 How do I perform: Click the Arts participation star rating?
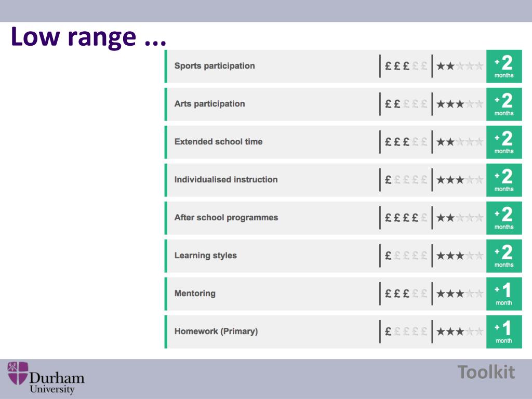(x=460, y=104)
